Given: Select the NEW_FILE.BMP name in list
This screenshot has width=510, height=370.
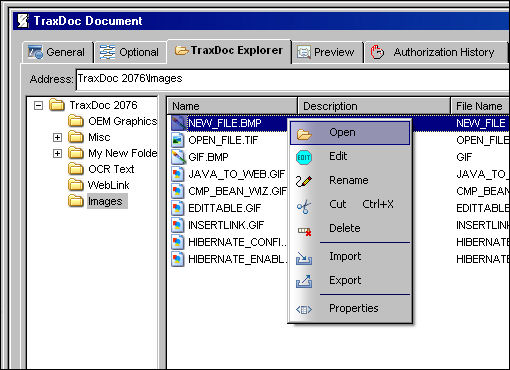Looking at the screenshot, I should point(225,123).
